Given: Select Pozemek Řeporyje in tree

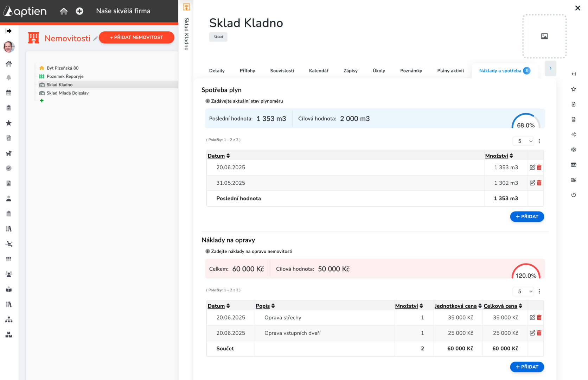Looking at the screenshot, I should (65, 76).
